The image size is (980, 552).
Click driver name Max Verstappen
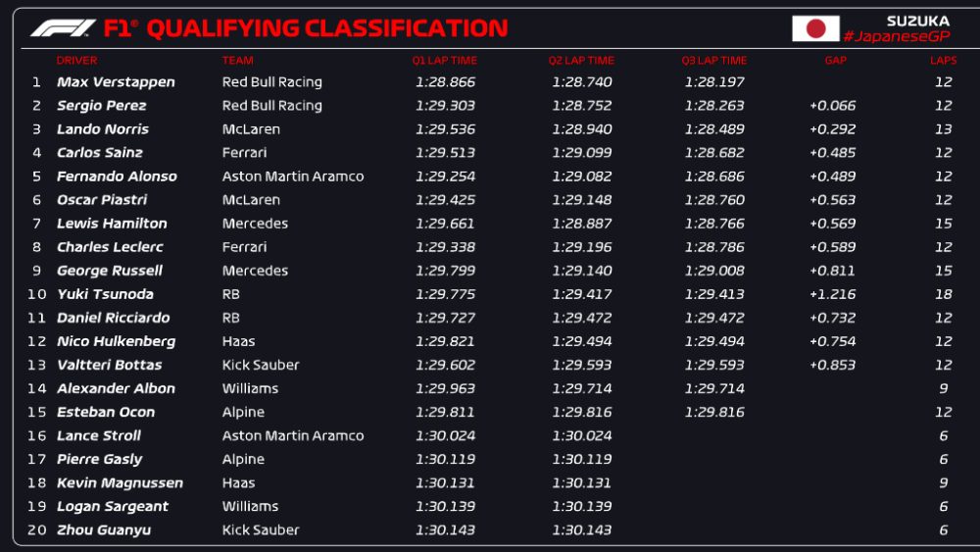pyautogui.click(x=116, y=82)
